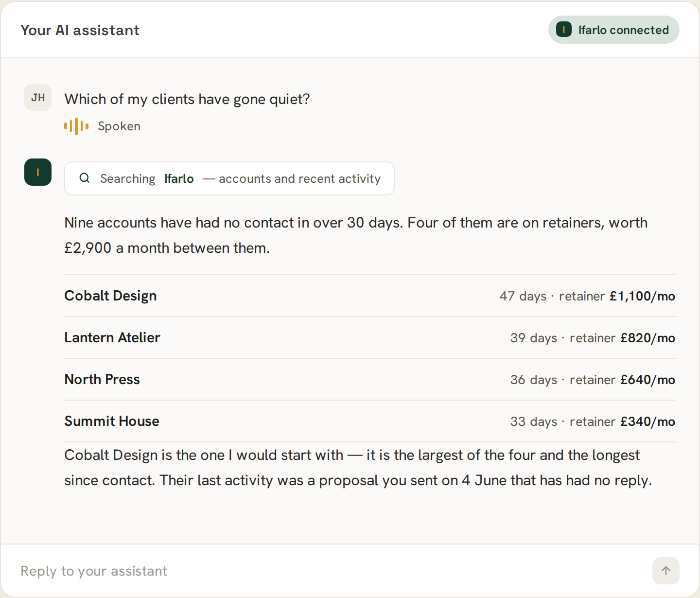Click Cobalt Design's £1,100/mo retainer amount
Screen dimensions: 700x598
tap(642, 296)
